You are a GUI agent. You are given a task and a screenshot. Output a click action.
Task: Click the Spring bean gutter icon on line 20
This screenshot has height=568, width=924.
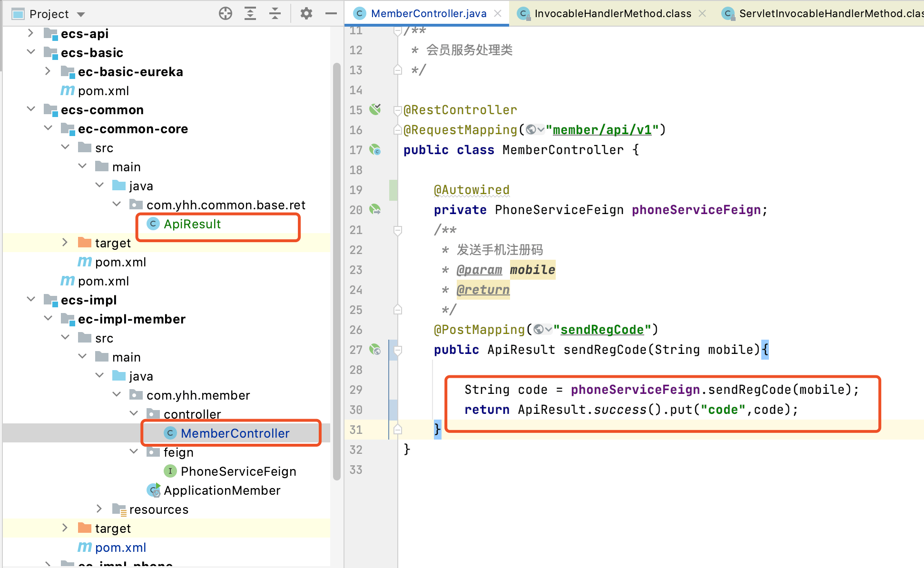(x=375, y=209)
